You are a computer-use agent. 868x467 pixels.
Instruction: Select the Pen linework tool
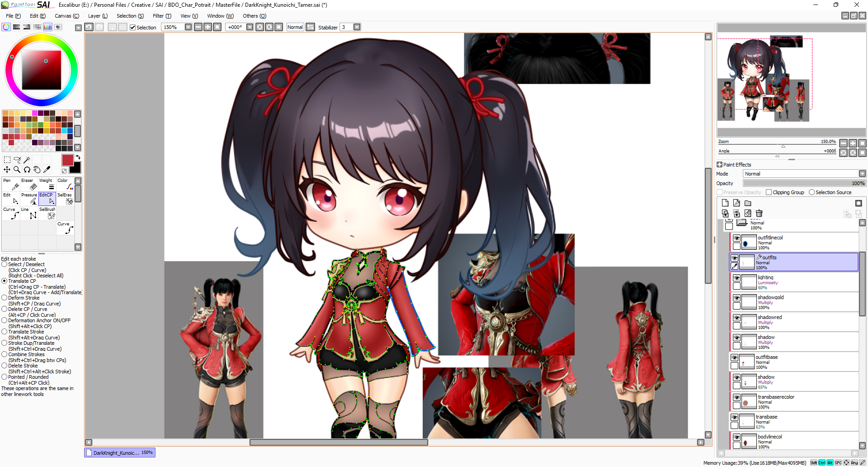pos(11,184)
